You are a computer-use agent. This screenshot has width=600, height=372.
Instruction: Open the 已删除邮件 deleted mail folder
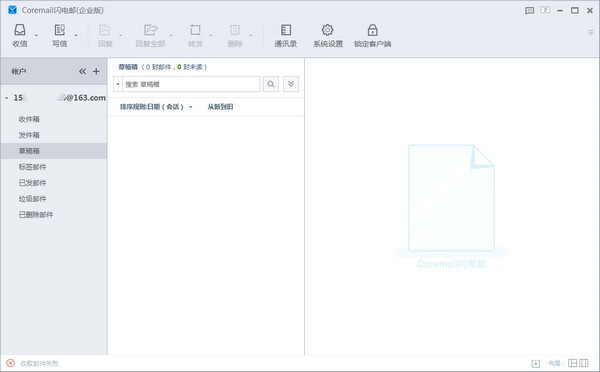pos(36,215)
